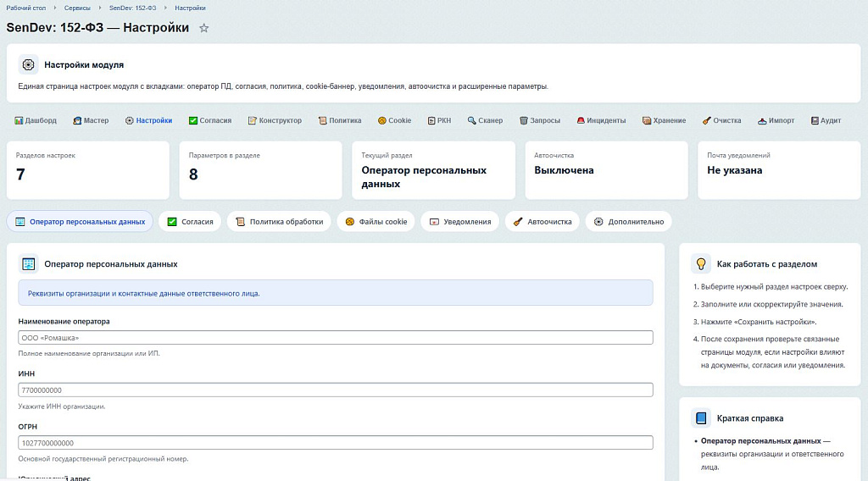The width and height of the screenshot is (868, 481).
Task: Go to the Конструктор page
Action: [x=275, y=120]
